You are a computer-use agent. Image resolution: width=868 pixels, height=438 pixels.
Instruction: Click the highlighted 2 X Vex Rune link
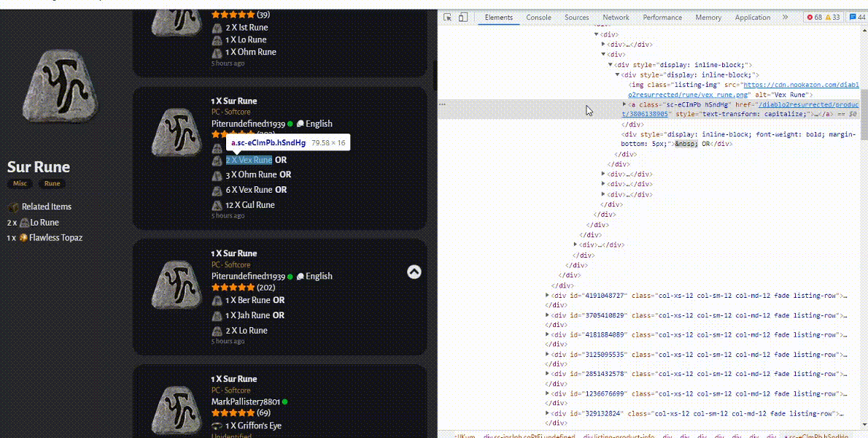tap(249, 160)
